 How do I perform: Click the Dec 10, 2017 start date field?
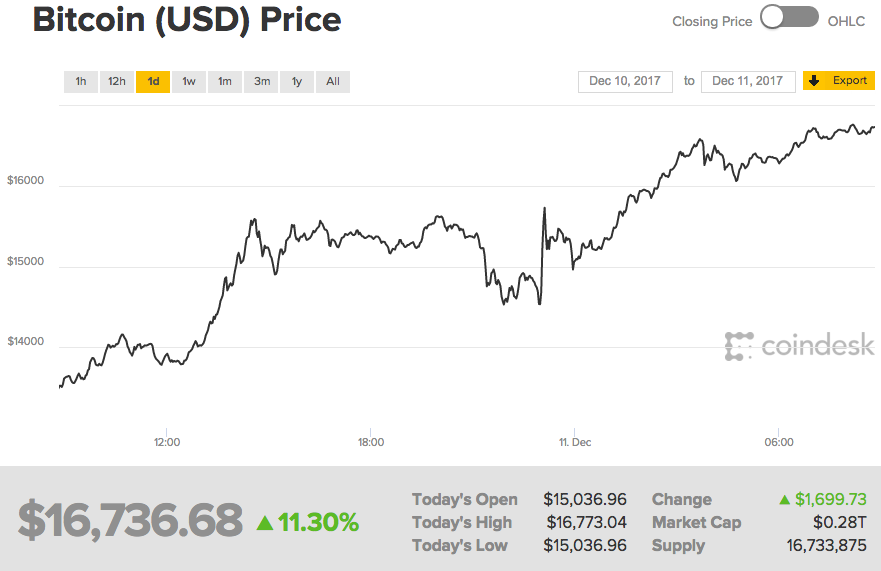625,81
